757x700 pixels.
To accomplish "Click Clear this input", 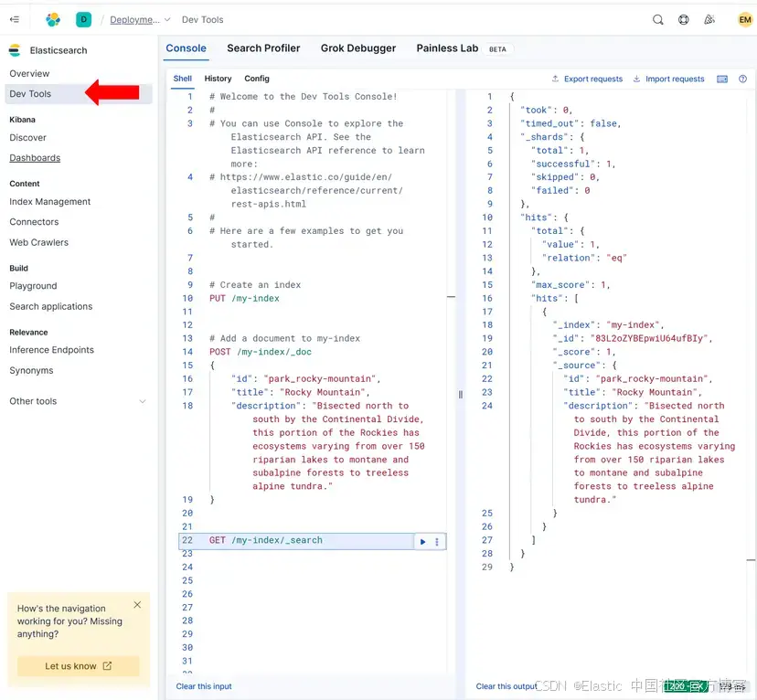I will pyautogui.click(x=204, y=686).
